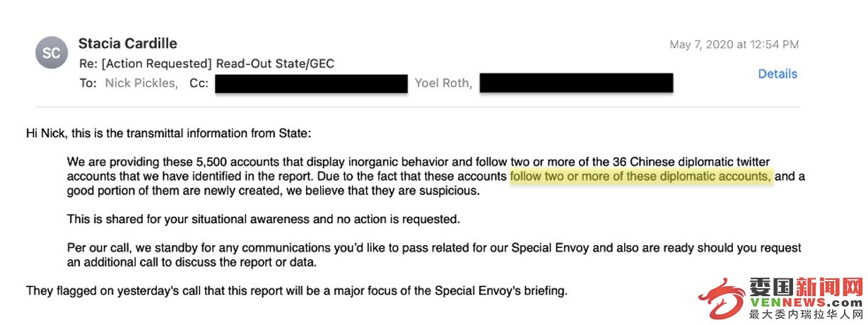Click the 'no action is requested' sentence
Screen dimensions: 868x325
pyautogui.click(x=264, y=219)
